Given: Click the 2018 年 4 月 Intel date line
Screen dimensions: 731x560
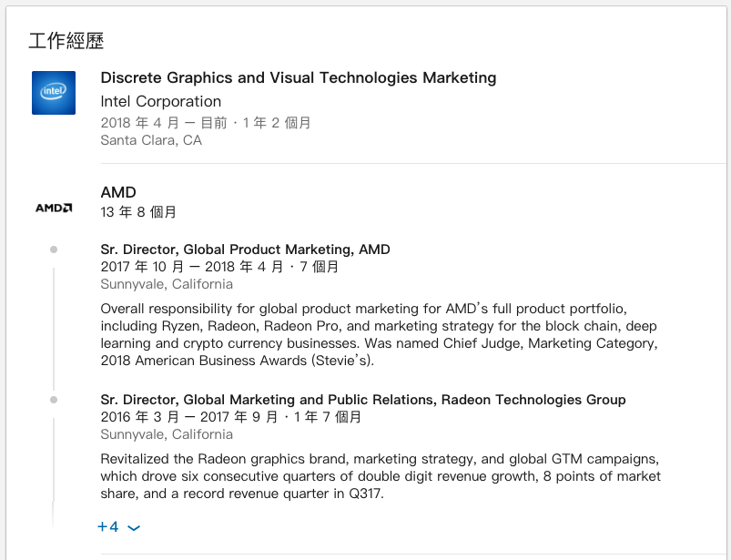Looking at the screenshot, I should click(206, 123).
